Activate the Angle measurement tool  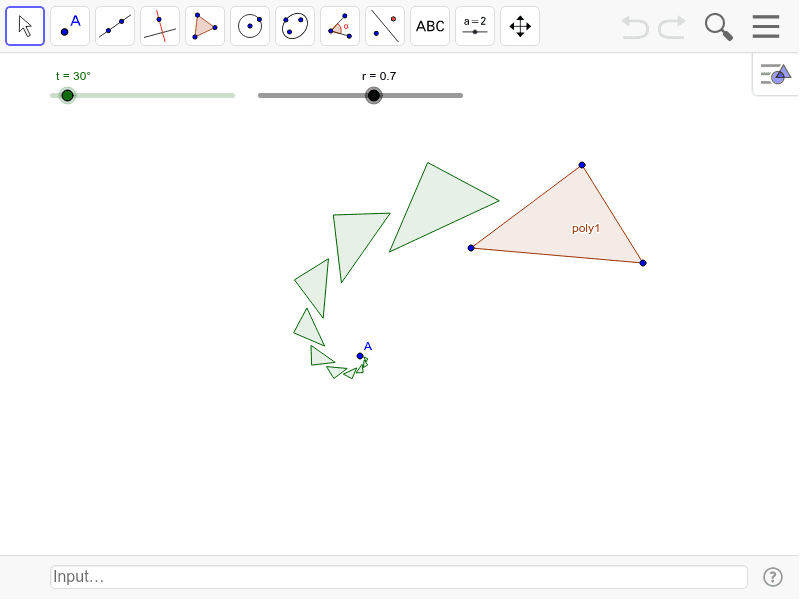point(339,26)
